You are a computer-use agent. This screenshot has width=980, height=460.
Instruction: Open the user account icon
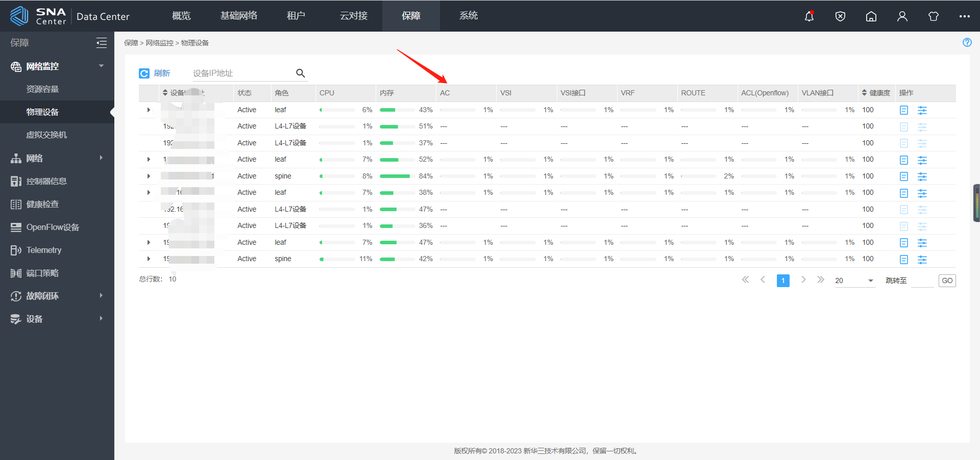point(902,16)
